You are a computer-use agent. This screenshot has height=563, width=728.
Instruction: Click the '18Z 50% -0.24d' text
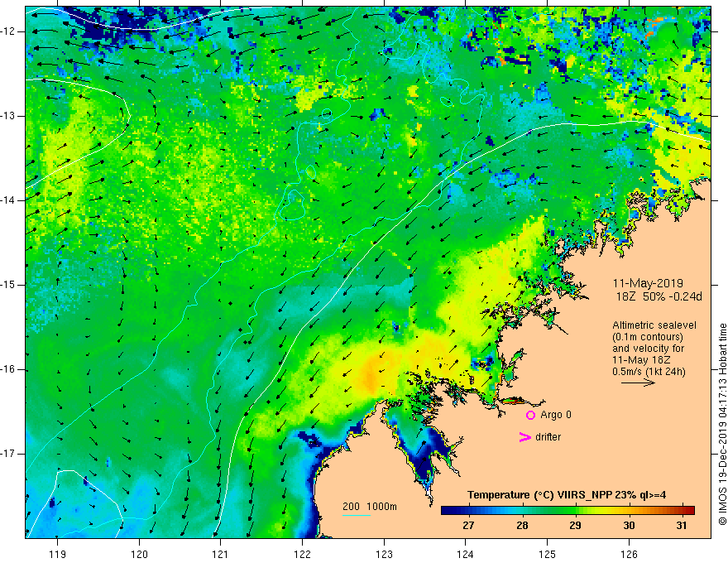coord(659,296)
